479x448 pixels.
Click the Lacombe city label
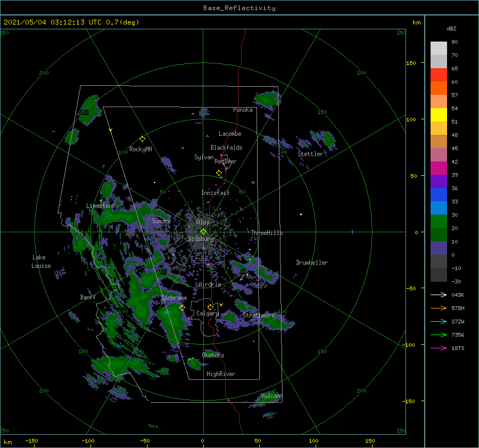(230, 134)
